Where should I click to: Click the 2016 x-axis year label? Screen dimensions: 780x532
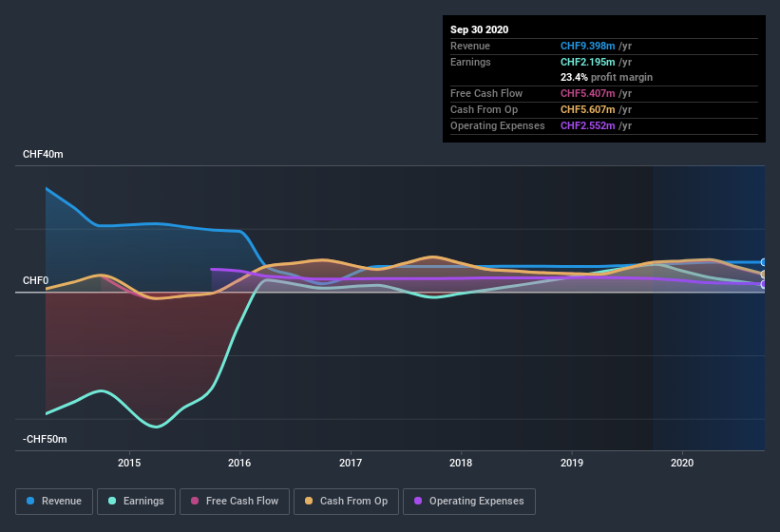click(239, 463)
